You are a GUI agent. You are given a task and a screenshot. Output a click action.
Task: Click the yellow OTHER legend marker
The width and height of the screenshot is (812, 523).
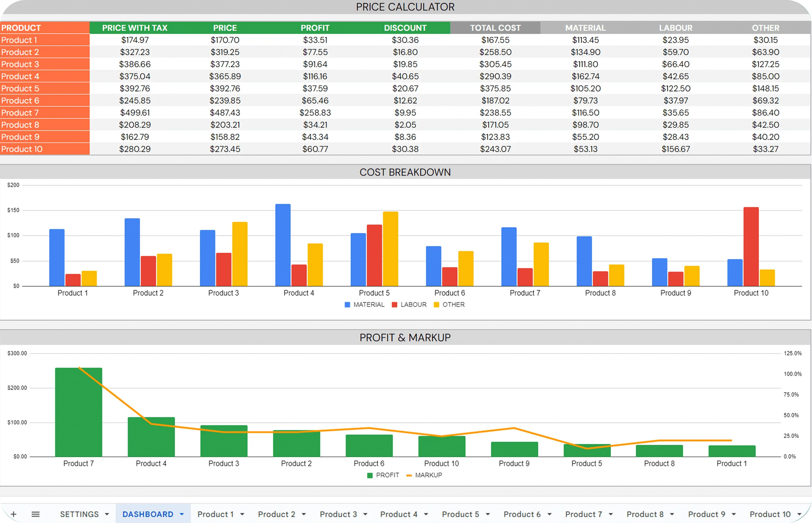coord(436,305)
